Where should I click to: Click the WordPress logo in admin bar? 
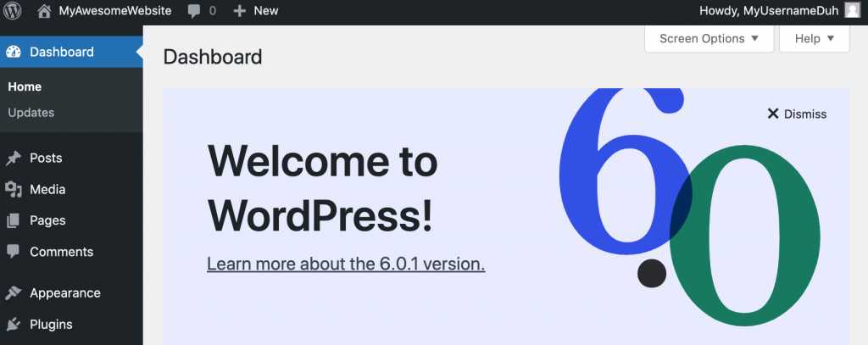pyautogui.click(x=12, y=10)
